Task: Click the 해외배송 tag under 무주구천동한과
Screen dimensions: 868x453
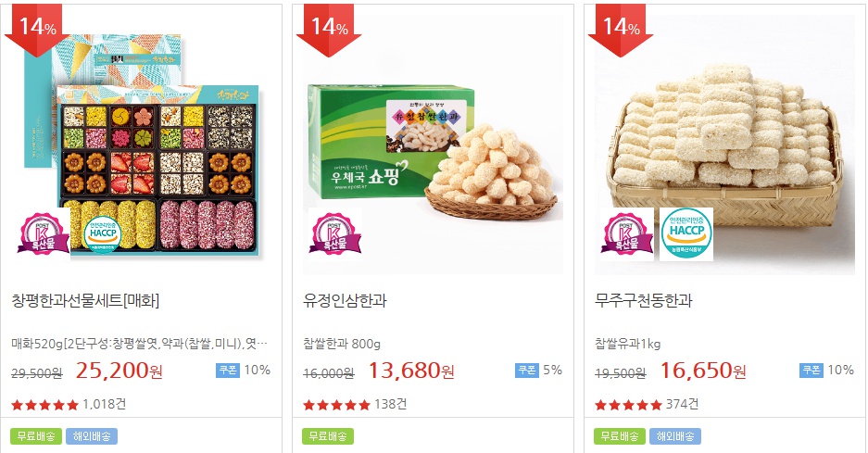Action: 674,436
